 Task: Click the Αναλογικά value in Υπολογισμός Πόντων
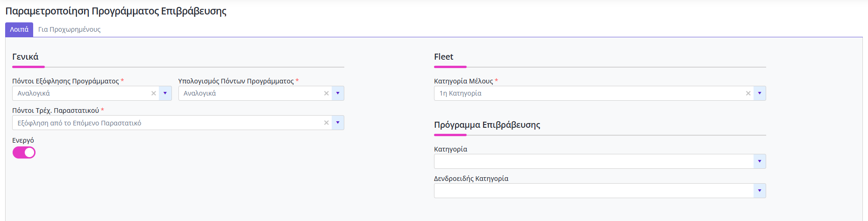pyautogui.click(x=199, y=93)
